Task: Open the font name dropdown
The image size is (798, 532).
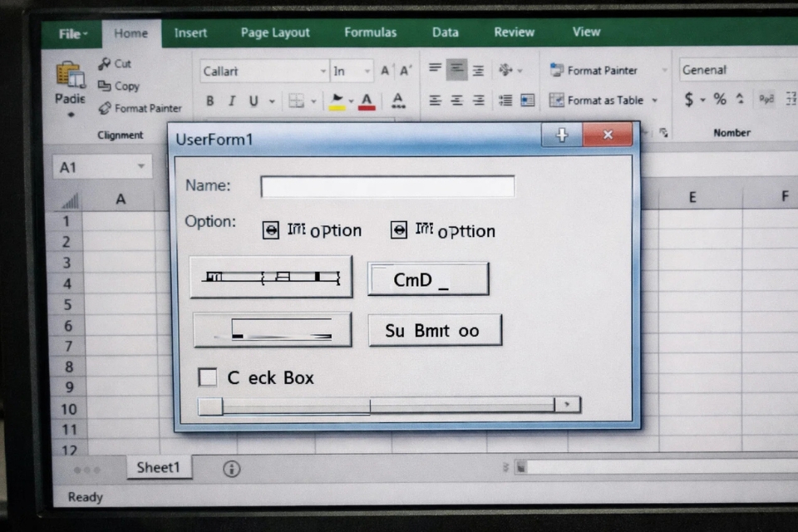Action: pos(323,71)
